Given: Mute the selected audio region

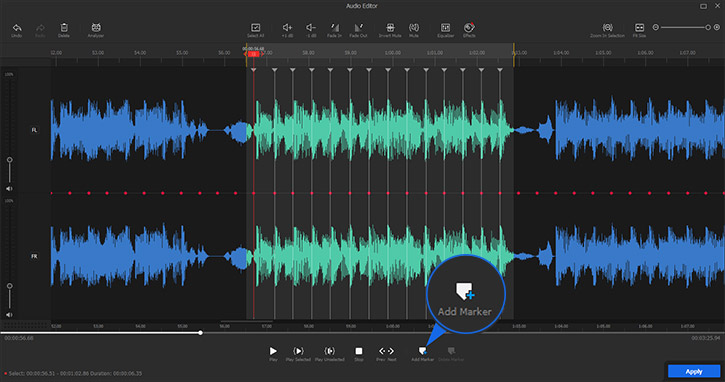Looking at the screenshot, I should tap(414, 28).
